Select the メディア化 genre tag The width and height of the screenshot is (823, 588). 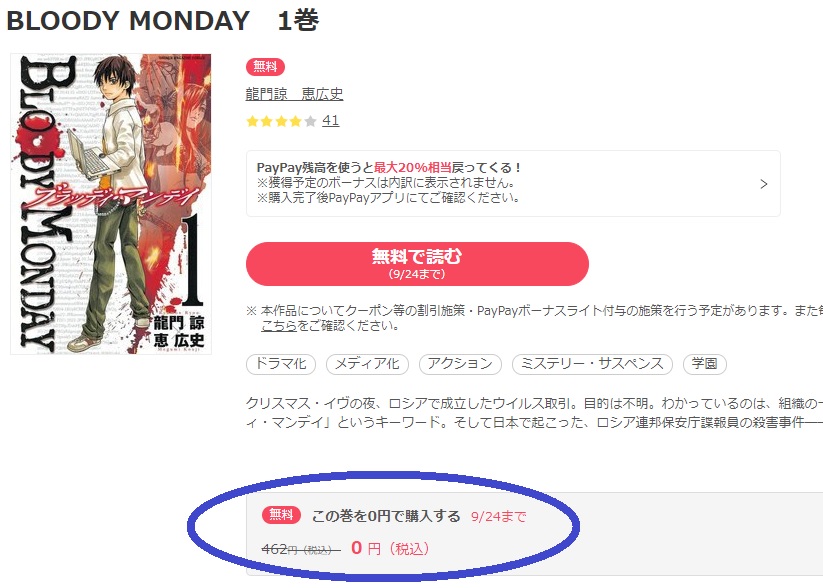367,364
